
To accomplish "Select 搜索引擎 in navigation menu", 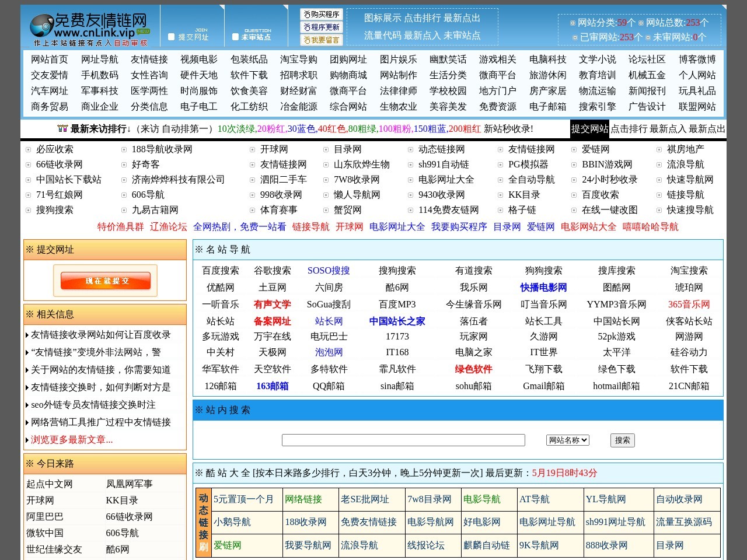I will (x=598, y=107).
